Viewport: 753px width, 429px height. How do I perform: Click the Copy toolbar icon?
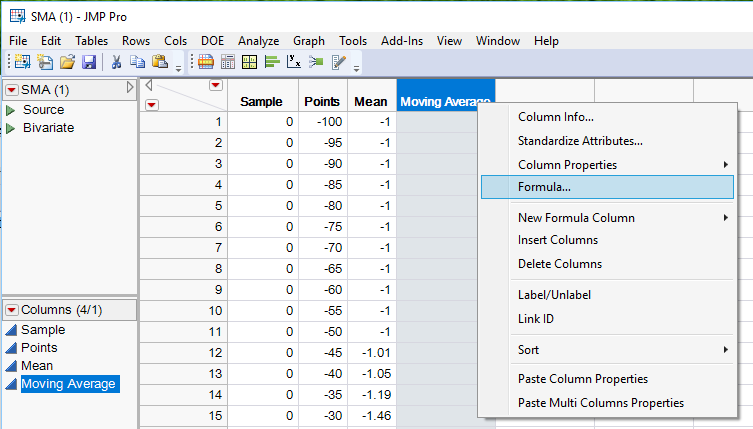[x=138, y=62]
